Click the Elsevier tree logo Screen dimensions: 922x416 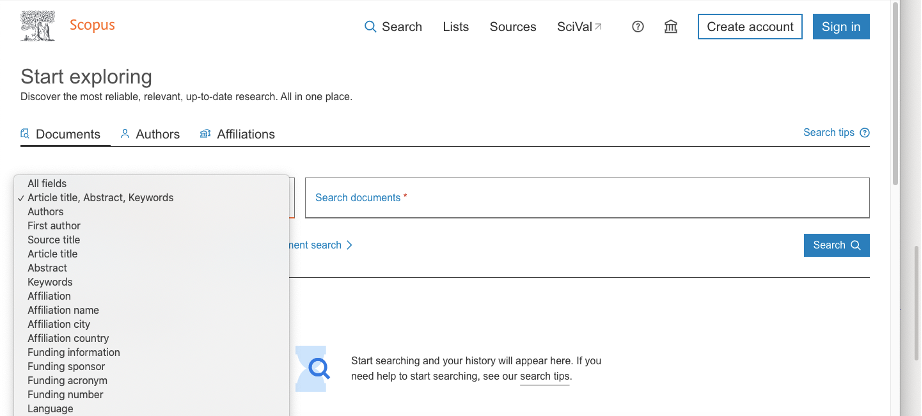[38, 26]
